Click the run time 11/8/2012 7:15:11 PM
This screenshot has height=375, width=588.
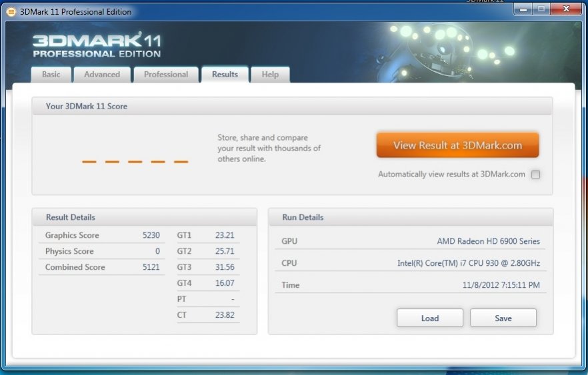pyautogui.click(x=501, y=285)
